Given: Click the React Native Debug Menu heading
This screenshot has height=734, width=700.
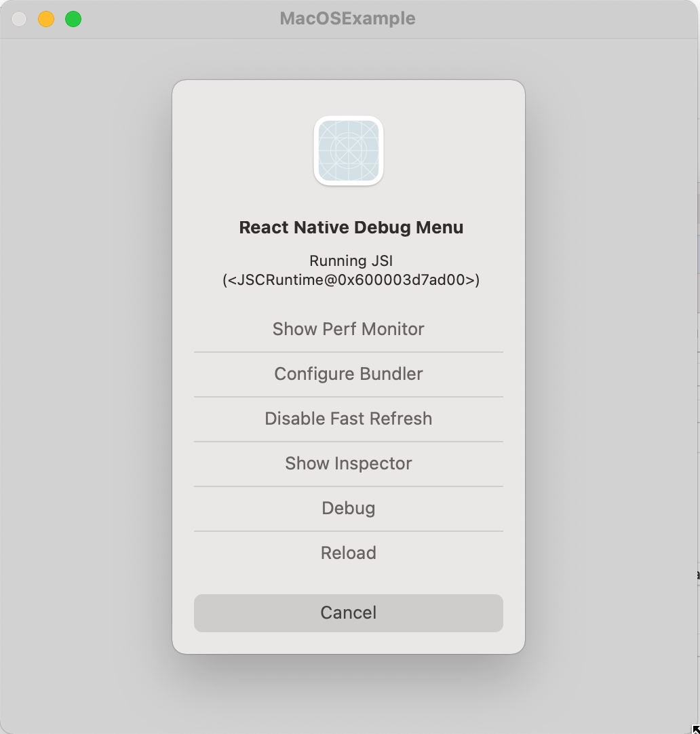Looking at the screenshot, I should point(351,227).
